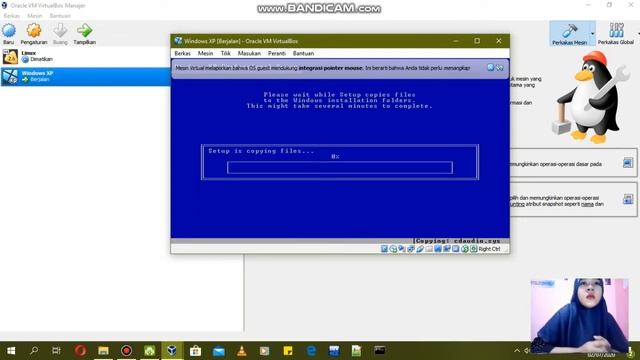Viewport: 640px width, 360px height.
Task: Click the audio status indicator icon
Action: pos(402,249)
